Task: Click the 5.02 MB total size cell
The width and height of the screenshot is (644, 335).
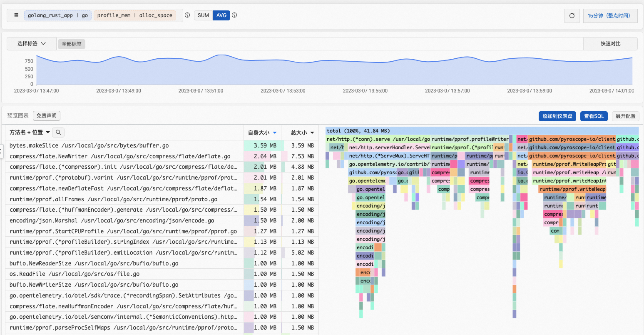Action: pos(300,252)
